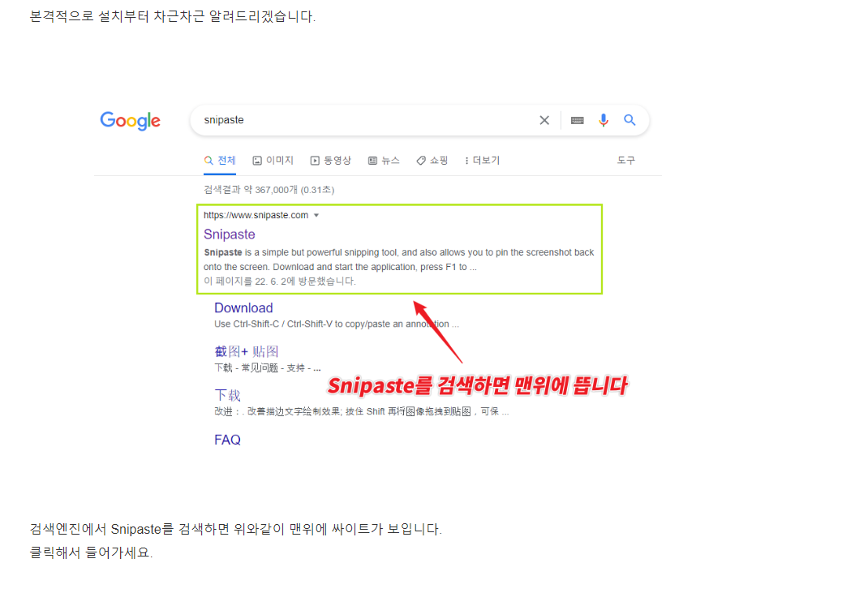Start voice search with the microphone icon
Image resolution: width=868 pixels, height=606 pixels.
pyautogui.click(x=604, y=120)
